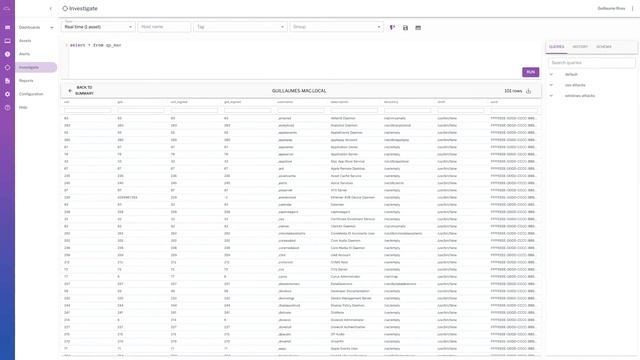Focus the shell column filter box

(461, 110)
